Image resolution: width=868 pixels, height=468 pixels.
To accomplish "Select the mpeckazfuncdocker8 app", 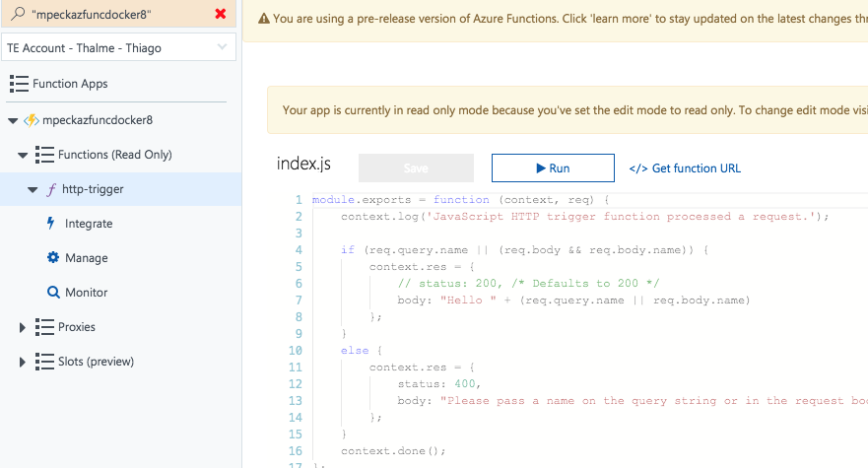I will [x=98, y=120].
